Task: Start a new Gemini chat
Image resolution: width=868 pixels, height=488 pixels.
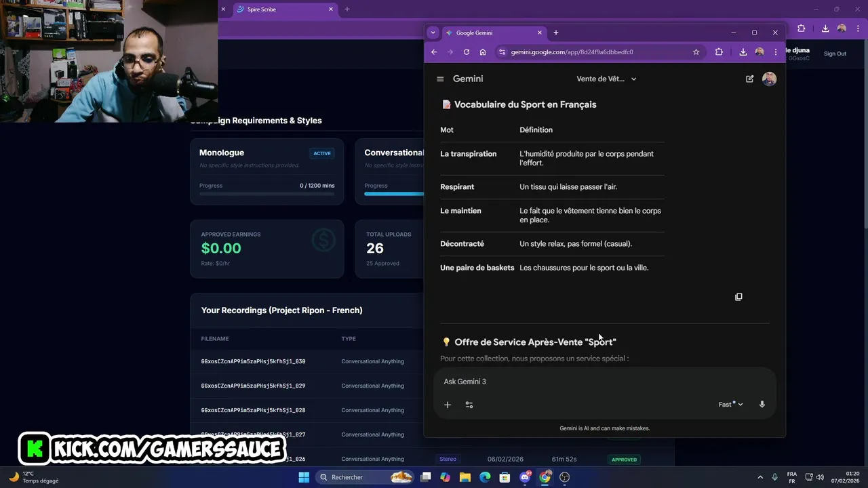Action: coord(749,79)
